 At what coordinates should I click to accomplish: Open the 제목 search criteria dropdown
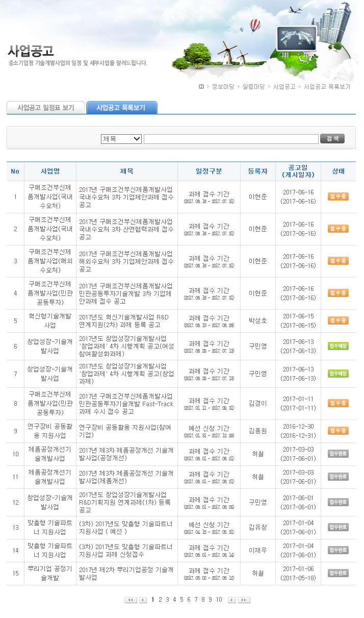coord(121,139)
